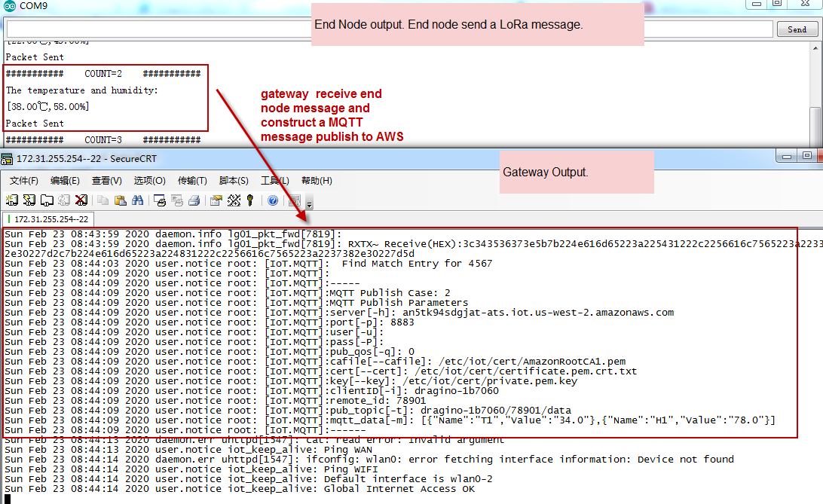Click the Arduino icon in COM9 title
Viewport: 823px width, 504px height.
(x=10, y=6)
